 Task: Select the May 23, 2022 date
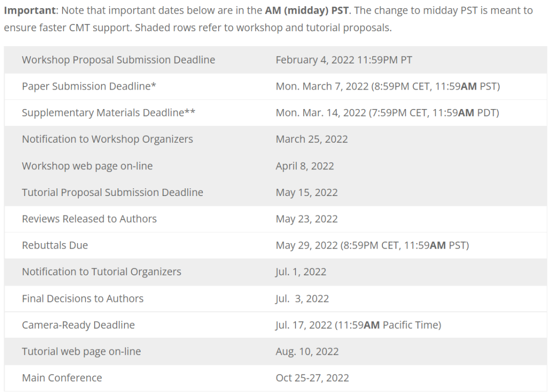pyautogui.click(x=306, y=219)
